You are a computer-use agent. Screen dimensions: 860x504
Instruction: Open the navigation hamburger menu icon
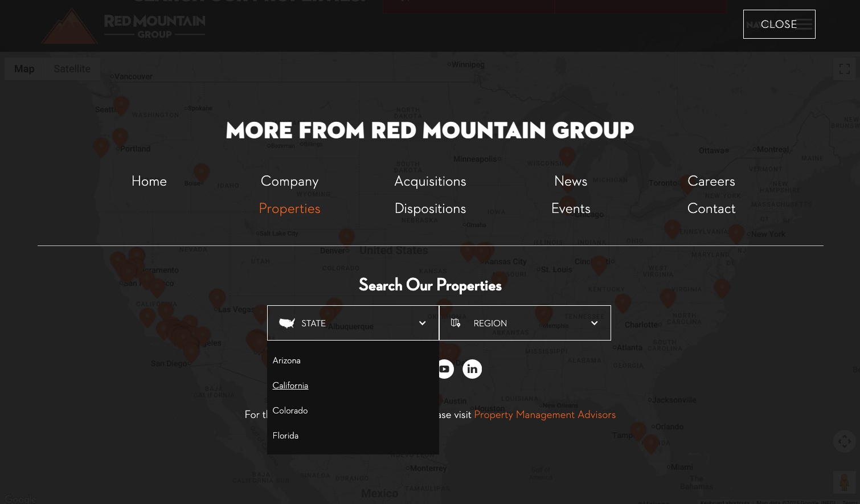804,24
